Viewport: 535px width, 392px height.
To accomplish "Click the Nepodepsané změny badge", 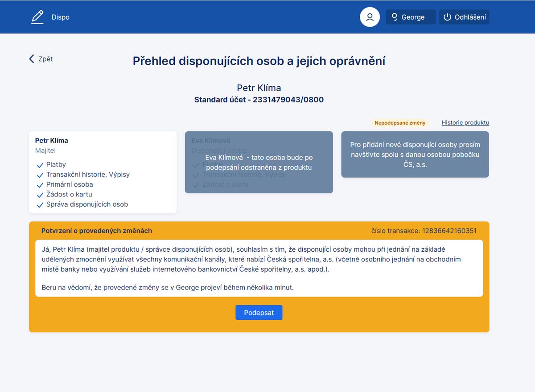I will pyautogui.click(x=400, y=122).
